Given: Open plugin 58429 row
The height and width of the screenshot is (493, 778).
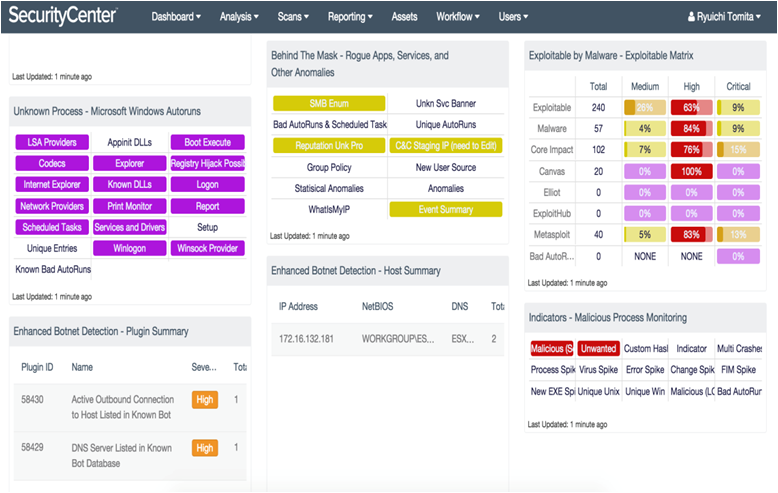Looking at the screenshot, I should 130,455.
